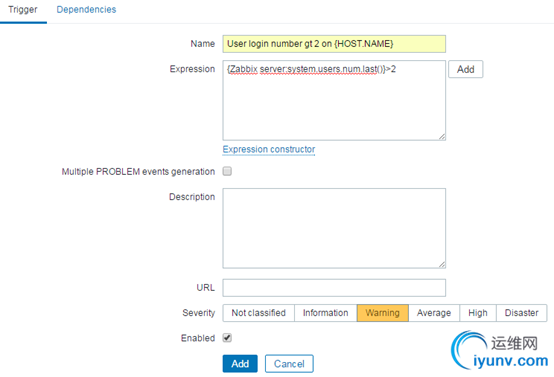Click the blue Add submit button
This screenshot has height=377, width=554.
click(x=240, y=364)
